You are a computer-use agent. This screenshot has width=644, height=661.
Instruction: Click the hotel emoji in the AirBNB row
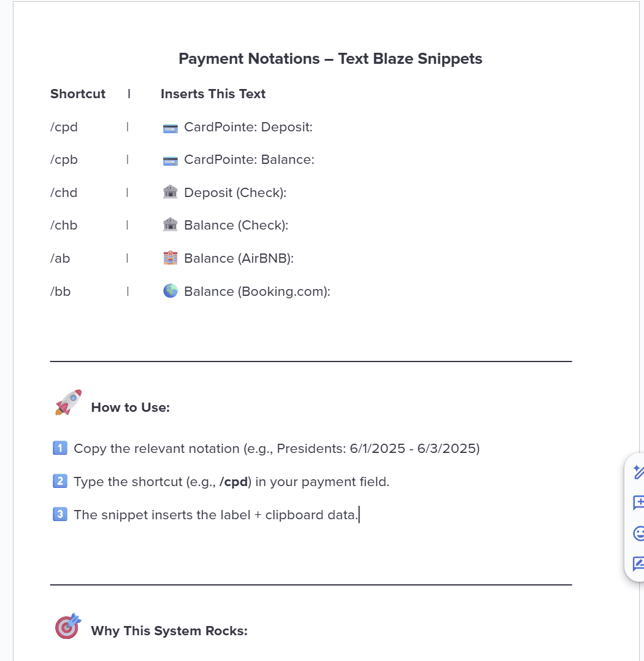(170, 258)
